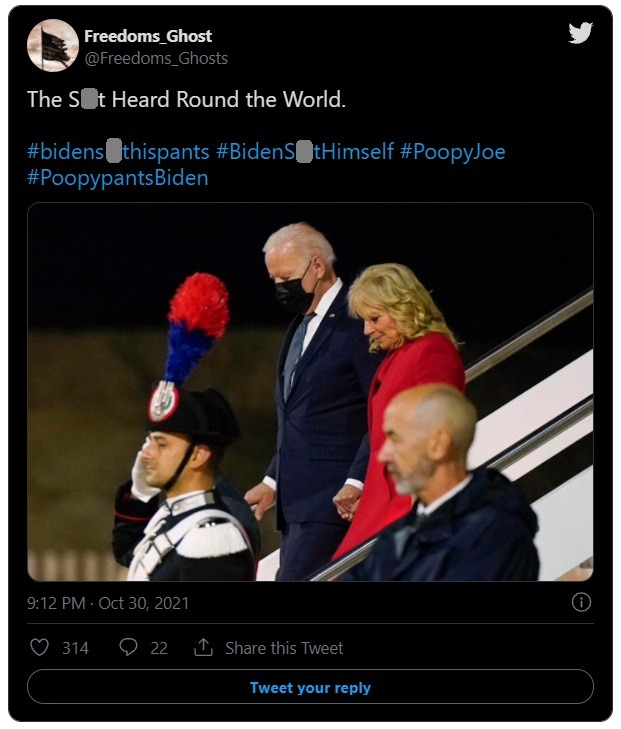Open the Freedoms_Ghost profile avatar
The height and width of the screenshot is (729, 621).
point(52,46)
